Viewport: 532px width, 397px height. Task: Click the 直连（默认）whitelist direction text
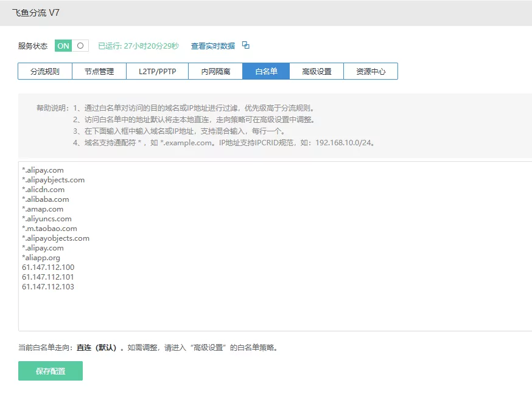point(97,348)
